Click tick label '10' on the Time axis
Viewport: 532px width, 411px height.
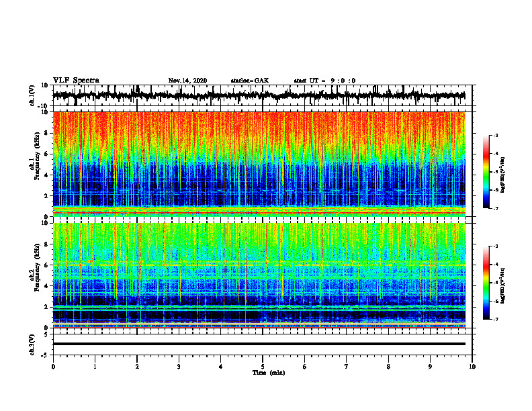[472, 367]
